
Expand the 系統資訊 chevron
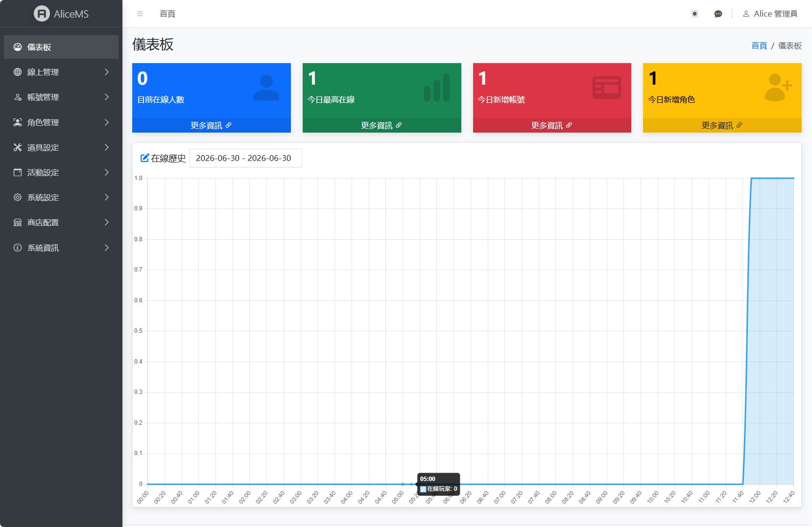[107, 248]
